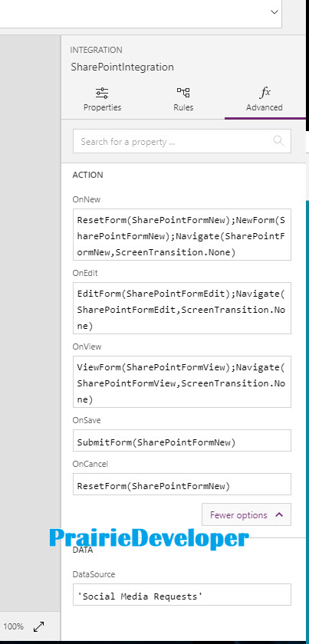The image size is (309, 644).
Task: Click the OnSave SubmitForm formula field
Action: 182,440
